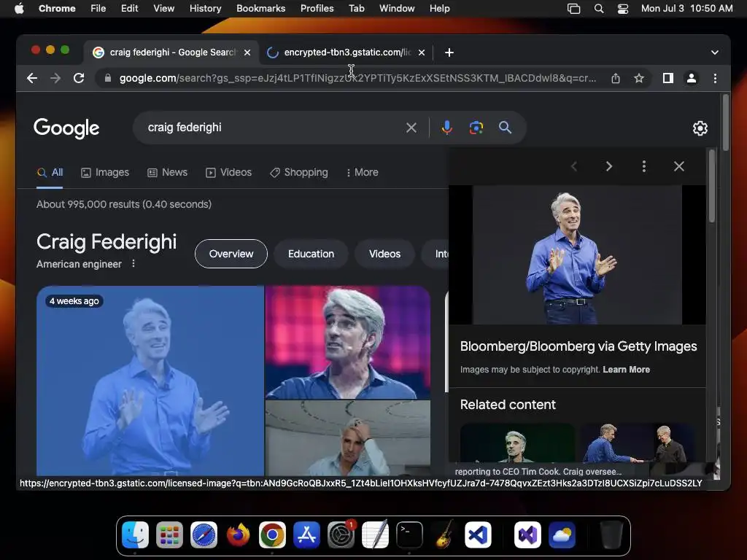Close the image preview panel
The width and height of the screenshot is (747, 560).
[679, 166]
